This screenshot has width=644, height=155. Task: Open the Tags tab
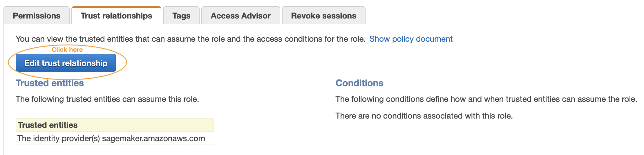[x=181, y=16]
